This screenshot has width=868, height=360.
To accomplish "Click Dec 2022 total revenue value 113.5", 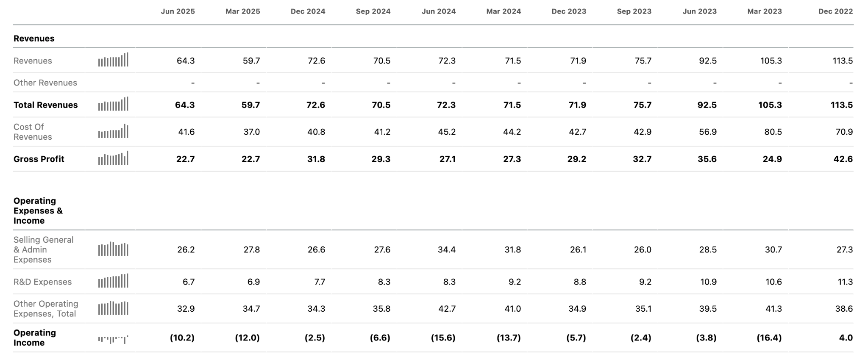I will tap(842, 105).
